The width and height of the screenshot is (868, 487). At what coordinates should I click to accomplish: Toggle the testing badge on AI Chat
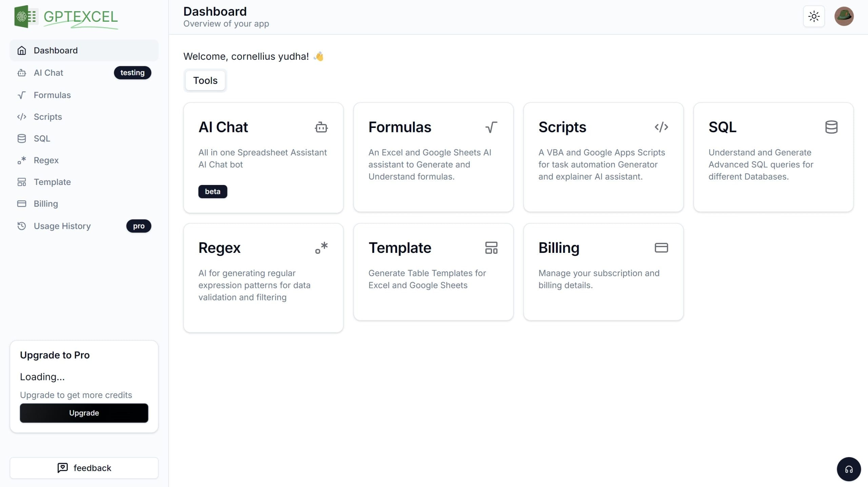click(132, 72)
